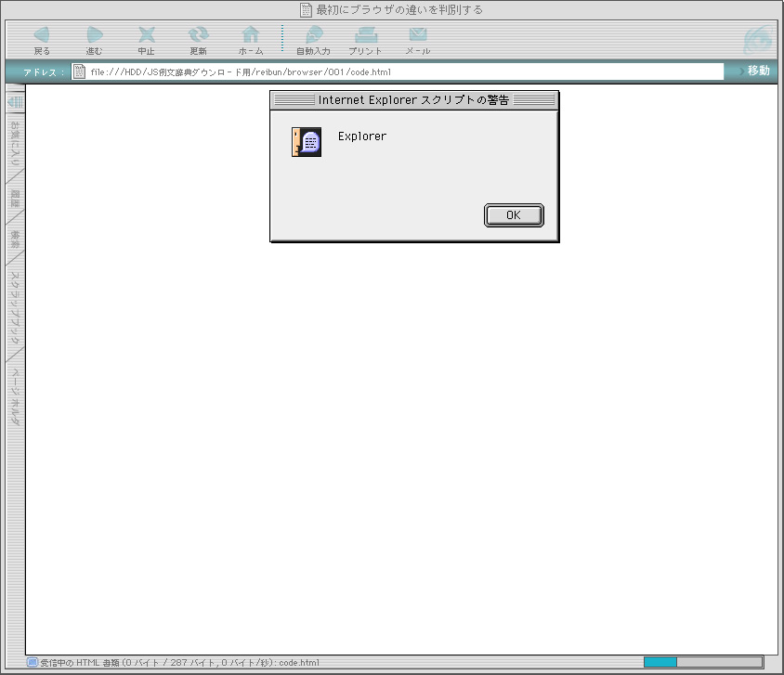The width and height of the screenshot is (784, 675).
Task: Open the 履歴 (History) side tab
Action: 16,199
